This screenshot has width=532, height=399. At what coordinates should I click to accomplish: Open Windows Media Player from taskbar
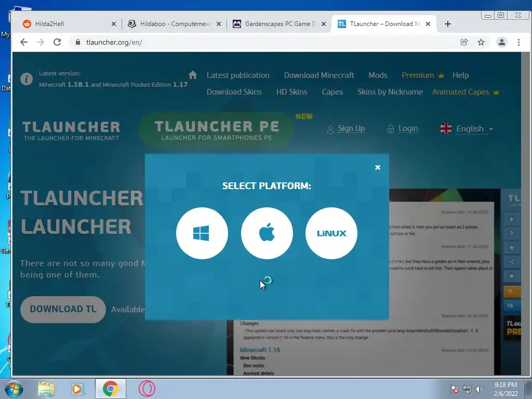coord(78,389)
